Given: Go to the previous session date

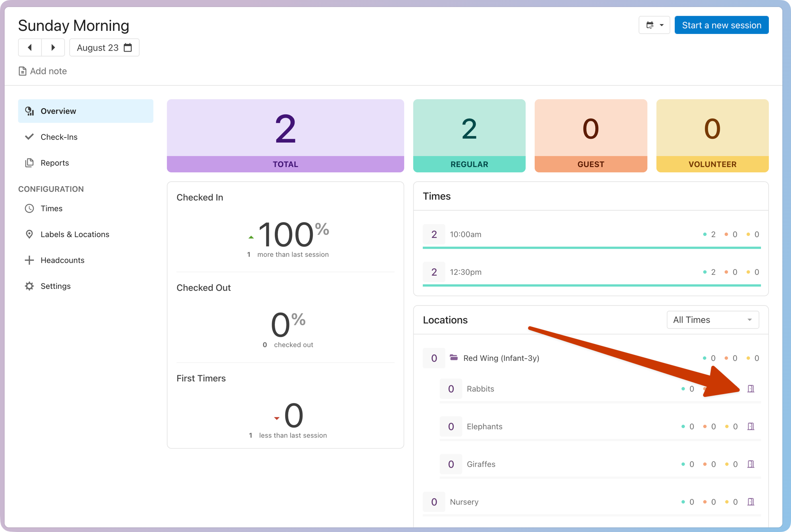Looking at the screenshot, I should (30, 47).
